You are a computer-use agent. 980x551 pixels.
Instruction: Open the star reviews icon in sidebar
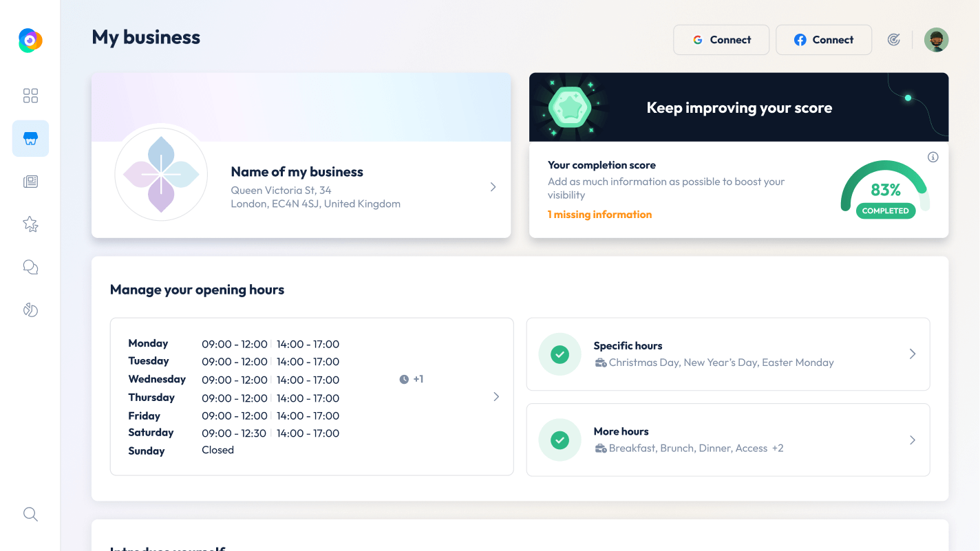(x=30, y=224)
